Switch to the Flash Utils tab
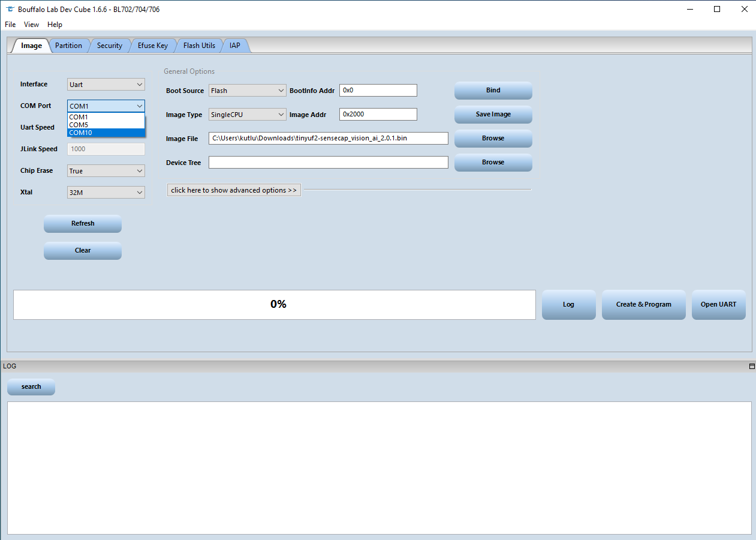Viewport: 756px width, 540px height. tap(199, 46)
